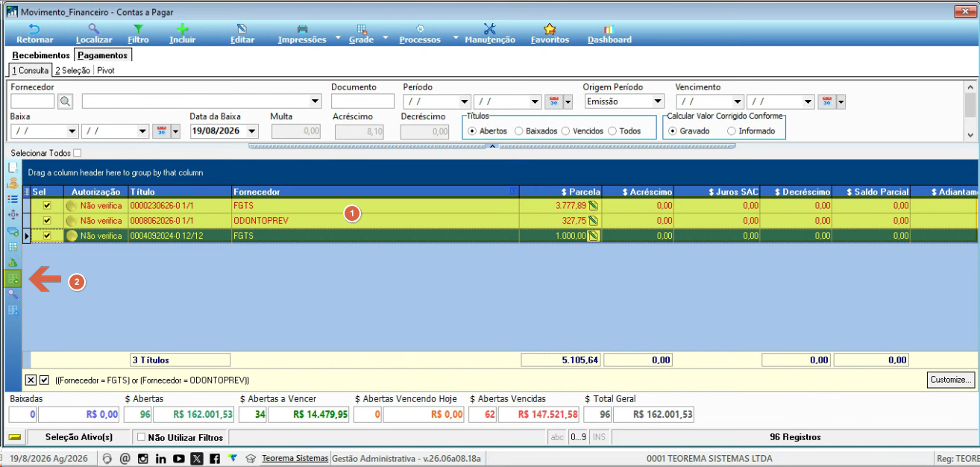980x467 pixels.
Task: Open the Localizar search tool
Action: [94, 34]
